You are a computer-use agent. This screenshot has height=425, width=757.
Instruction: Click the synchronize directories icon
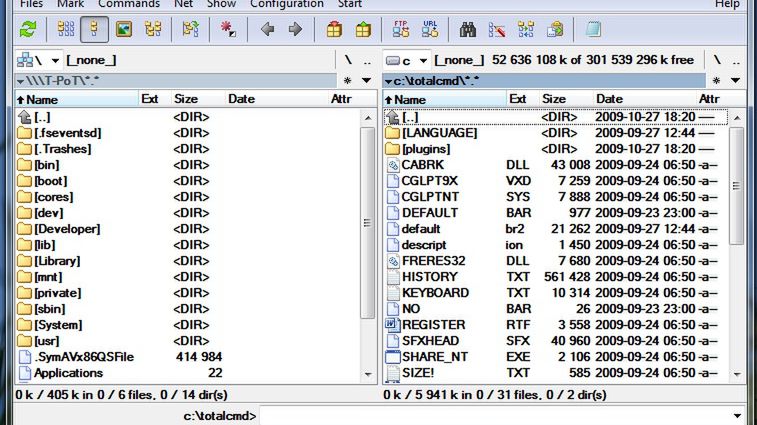tap(526, 30)
